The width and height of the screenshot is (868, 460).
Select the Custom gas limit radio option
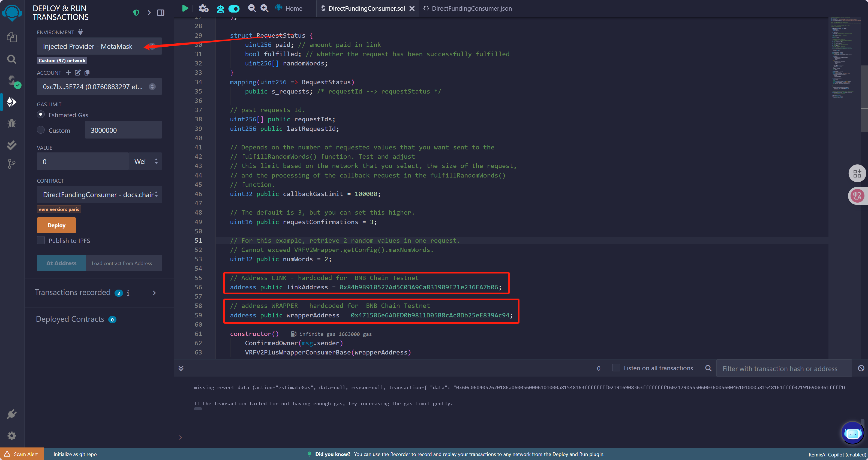(41, 130)
